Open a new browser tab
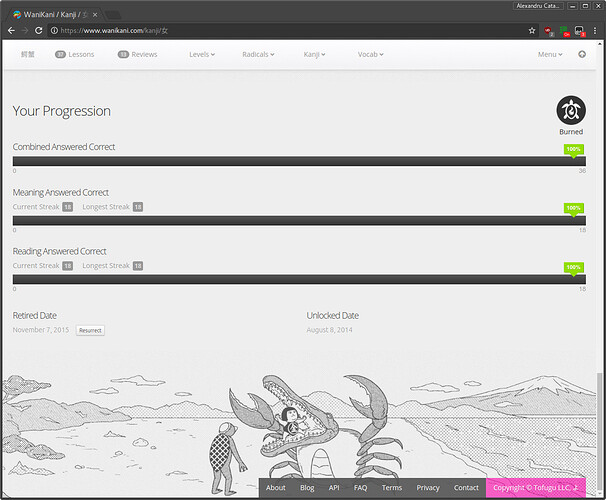Image resolution: width=606 pixels, height=500 pixels. coord(112,15)
